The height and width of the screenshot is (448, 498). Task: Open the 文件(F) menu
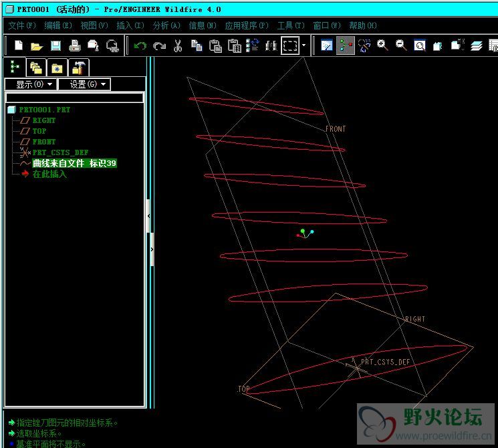[x=22, y=25]
